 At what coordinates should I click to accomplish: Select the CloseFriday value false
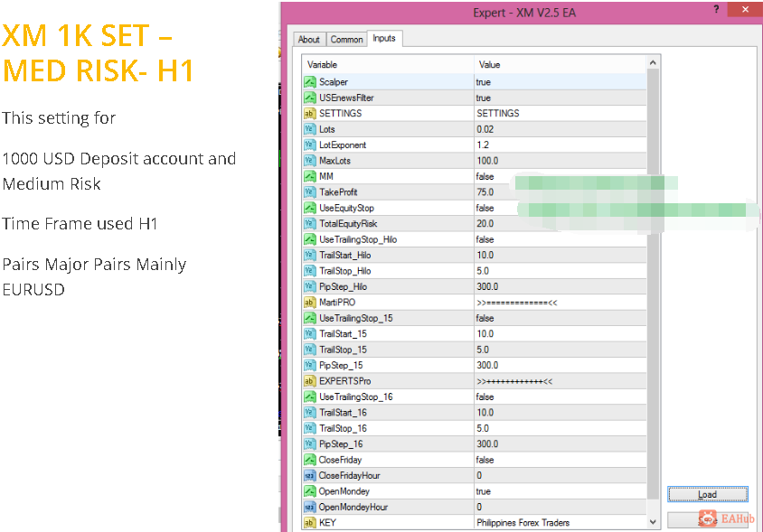point(560,460)
